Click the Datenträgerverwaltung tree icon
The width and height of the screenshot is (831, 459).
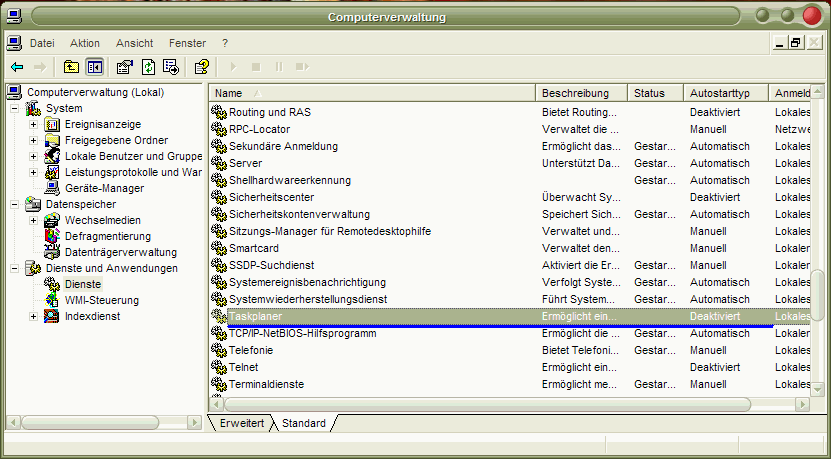click(52, 252)
